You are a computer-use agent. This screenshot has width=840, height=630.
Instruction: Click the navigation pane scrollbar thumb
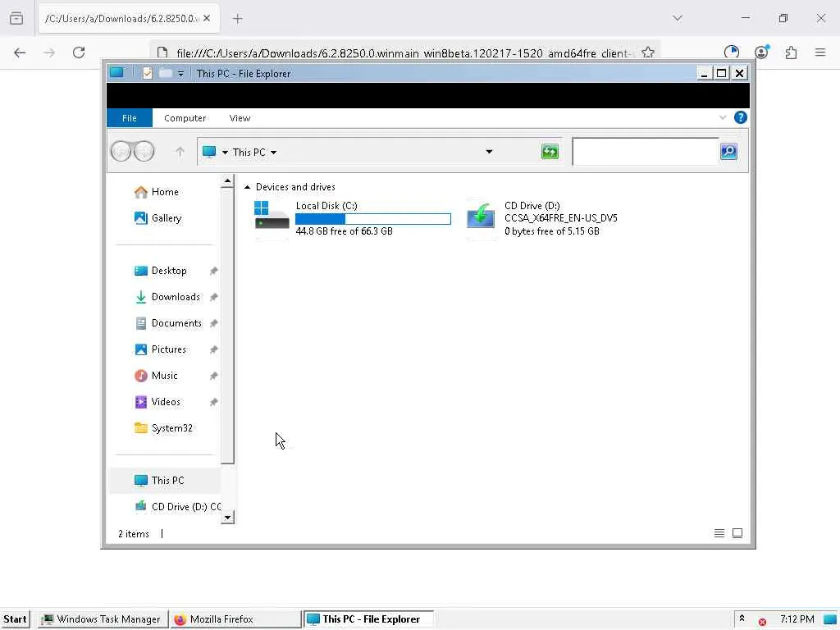point(227,325)
